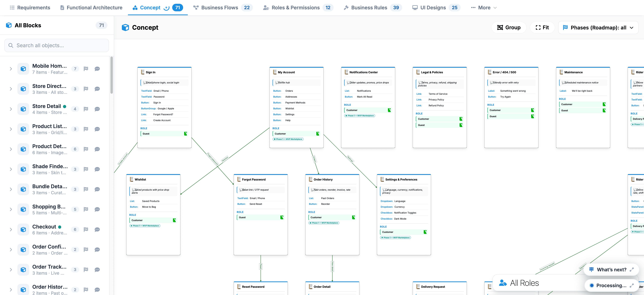Expand the Mobile Home block row

point(11,69)
